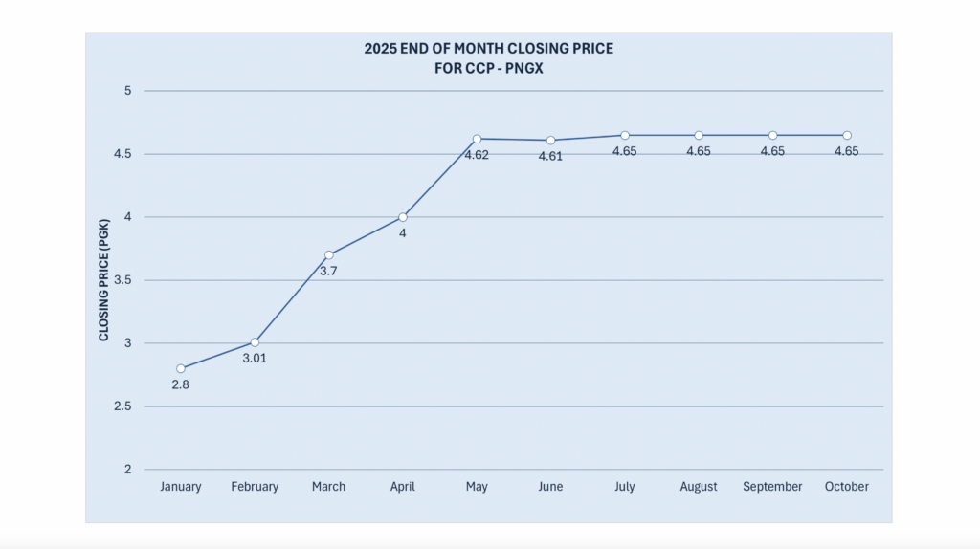
Task: Select the February data point marker
Action: (x=255, y=341)
